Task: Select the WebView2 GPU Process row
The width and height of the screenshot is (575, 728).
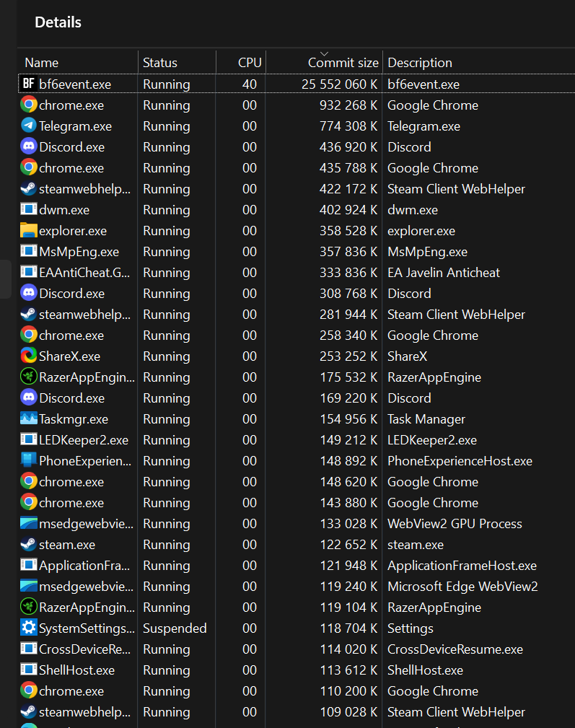Action: tap(296, 523)
